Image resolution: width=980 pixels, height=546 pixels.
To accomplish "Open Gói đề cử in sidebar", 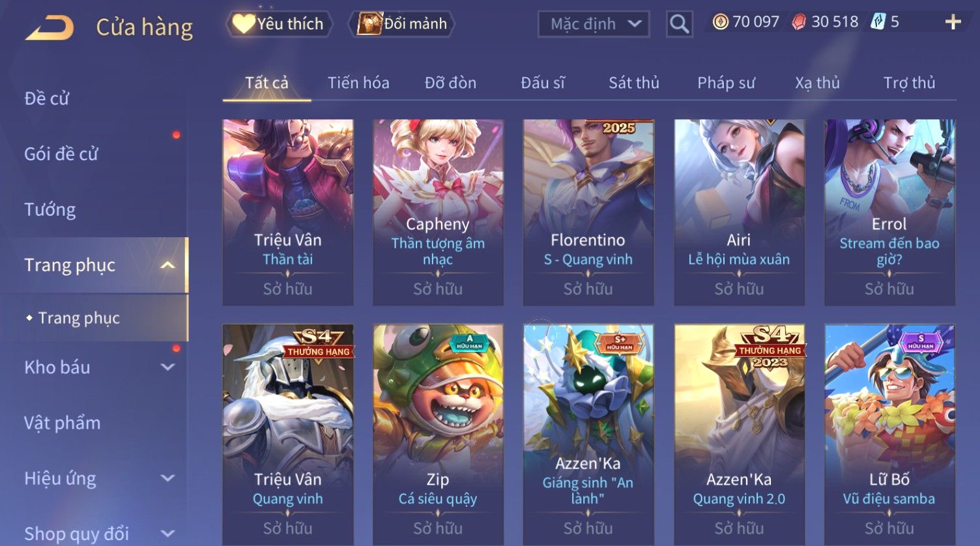I will (x=61, y=154).
